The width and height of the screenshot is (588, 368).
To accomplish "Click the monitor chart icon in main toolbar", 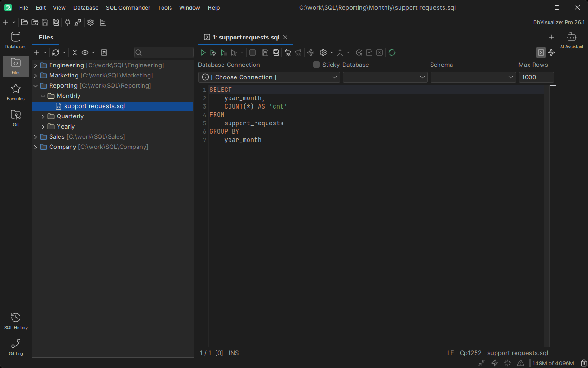I will 103,22.
